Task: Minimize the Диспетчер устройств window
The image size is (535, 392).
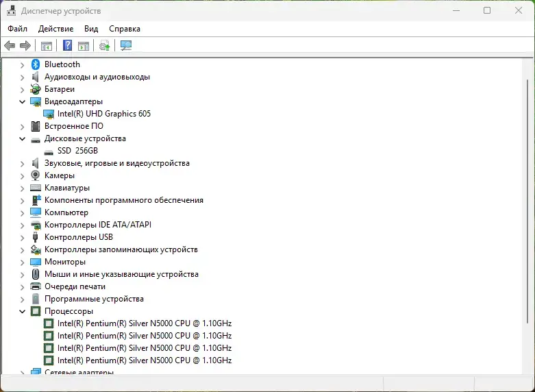Action: (x=456, y=10)
